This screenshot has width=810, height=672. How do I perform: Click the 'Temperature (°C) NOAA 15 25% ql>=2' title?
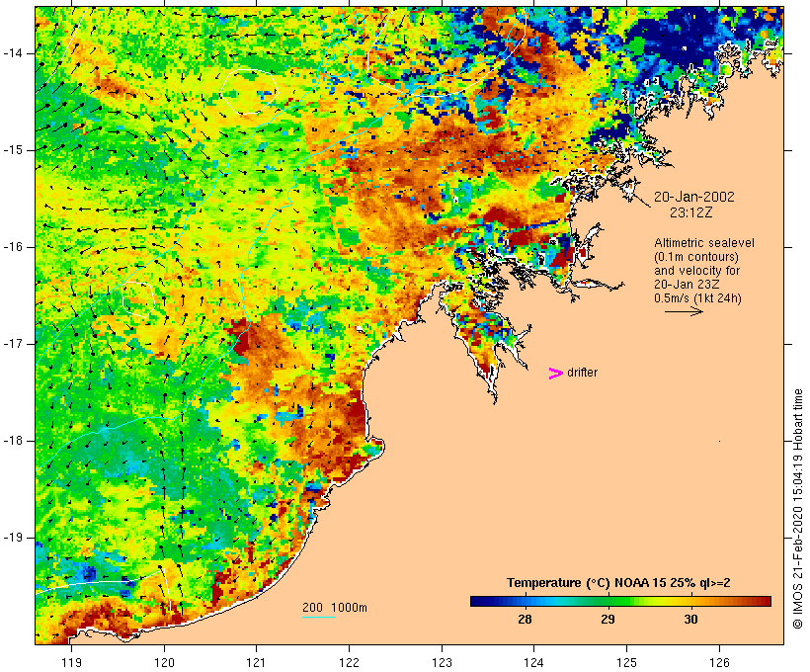click(618, 583)
